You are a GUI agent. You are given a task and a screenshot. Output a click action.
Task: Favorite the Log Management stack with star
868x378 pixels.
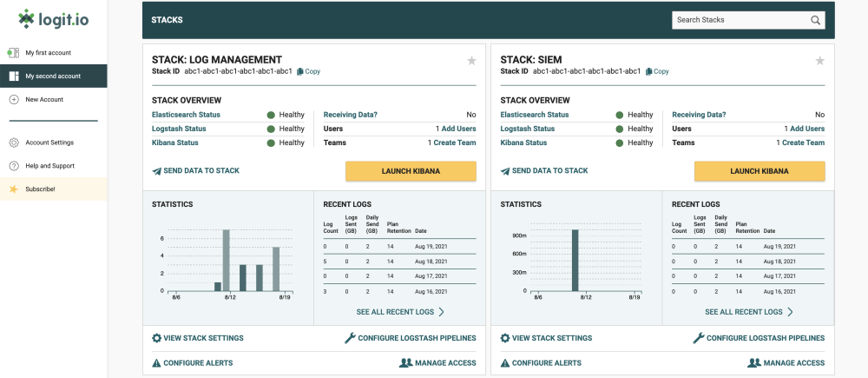(471, 60)
